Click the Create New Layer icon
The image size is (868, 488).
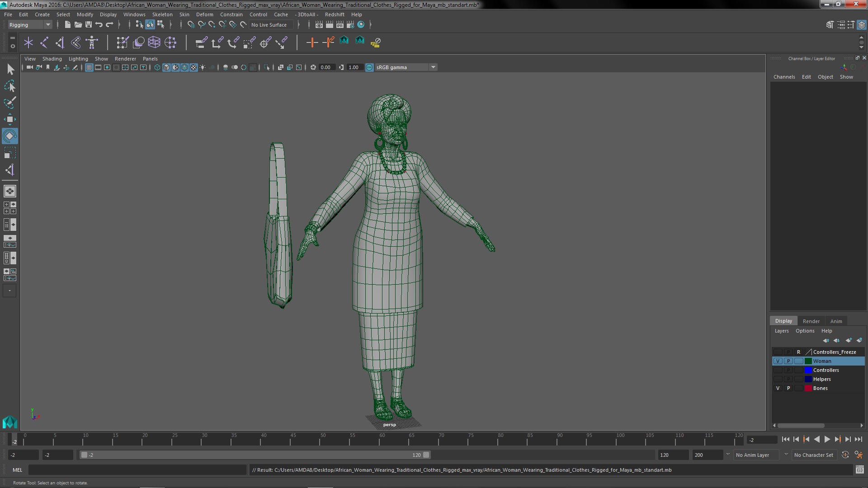coord(849,340)
